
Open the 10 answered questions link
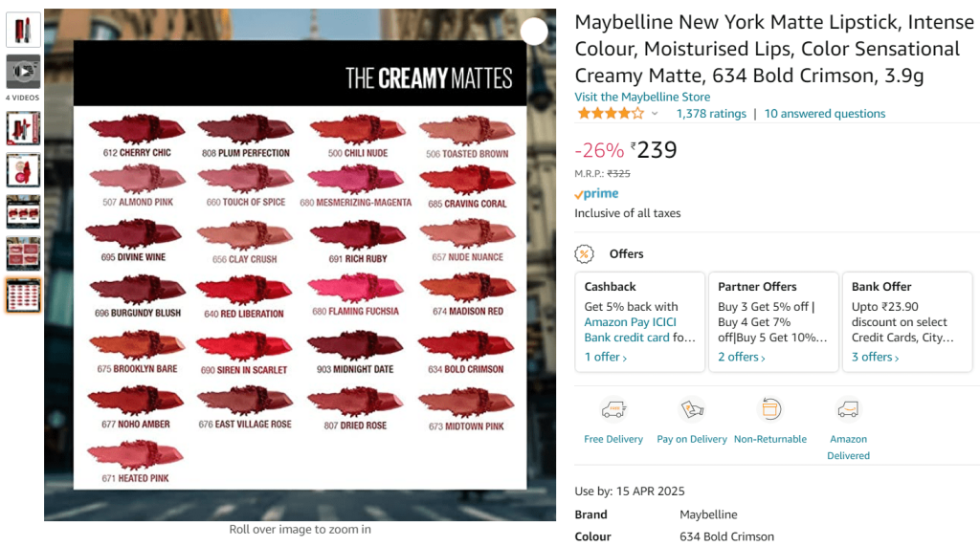click(825, 114)
